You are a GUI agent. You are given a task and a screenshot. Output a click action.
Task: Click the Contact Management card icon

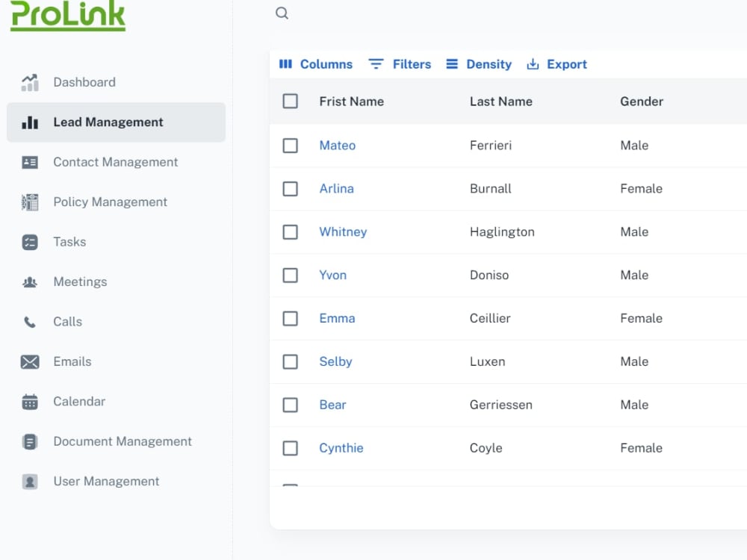[x=30, y=162]
